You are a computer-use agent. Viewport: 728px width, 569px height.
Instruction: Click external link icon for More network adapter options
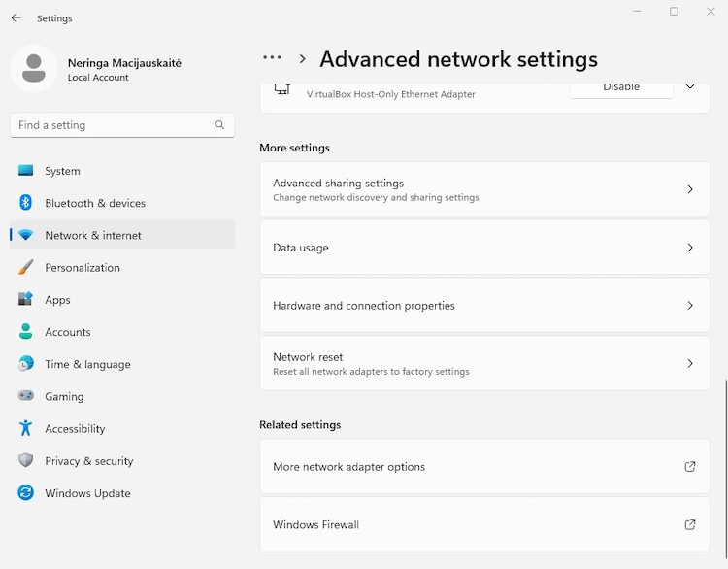point(690,466)
